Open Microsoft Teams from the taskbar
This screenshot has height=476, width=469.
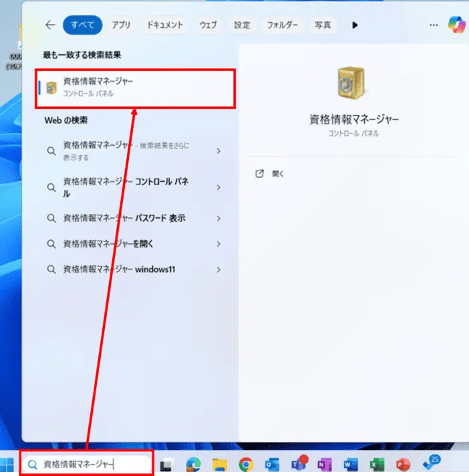pyautogui.click(x=299, y=464)
